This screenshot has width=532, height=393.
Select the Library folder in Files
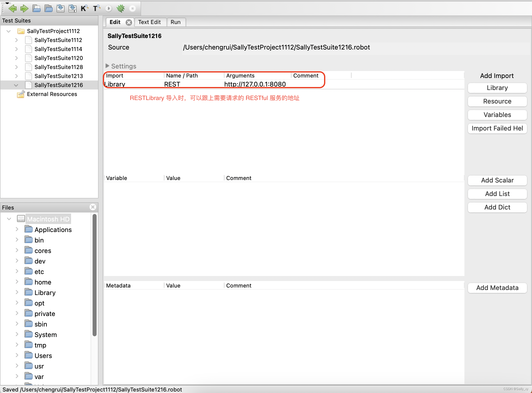pyautogui.click(x=45, y=292)
